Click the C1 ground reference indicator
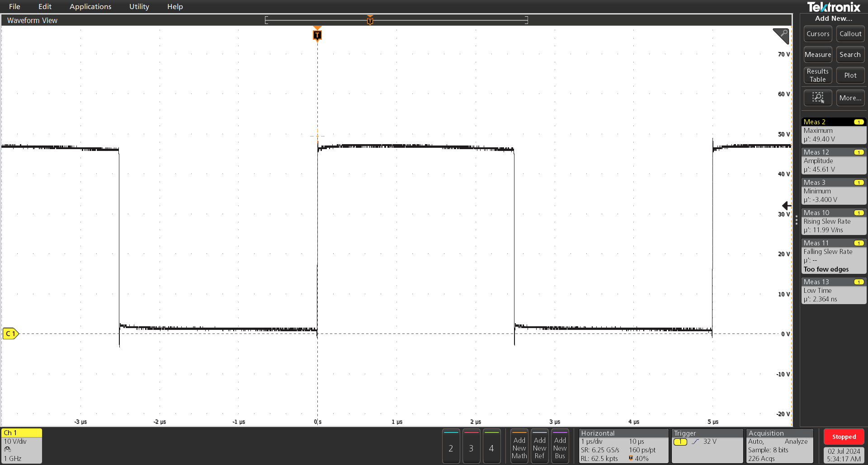The width and height of the screenshot is (868, 465). tap(10, 333)
